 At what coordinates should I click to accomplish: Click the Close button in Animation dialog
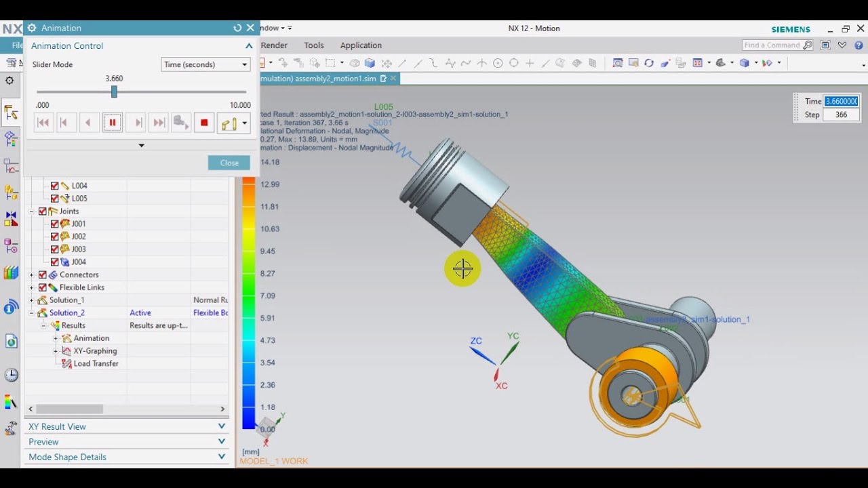(229, 163)
